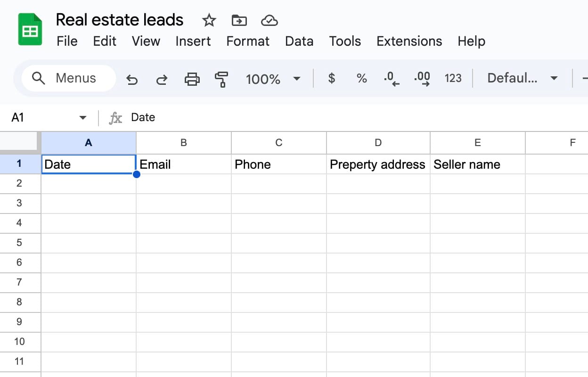Viewport: 588px width, 377px height.
Task: Move document using the folder icon
Action: pyautogui.click(x=239, y=20)
